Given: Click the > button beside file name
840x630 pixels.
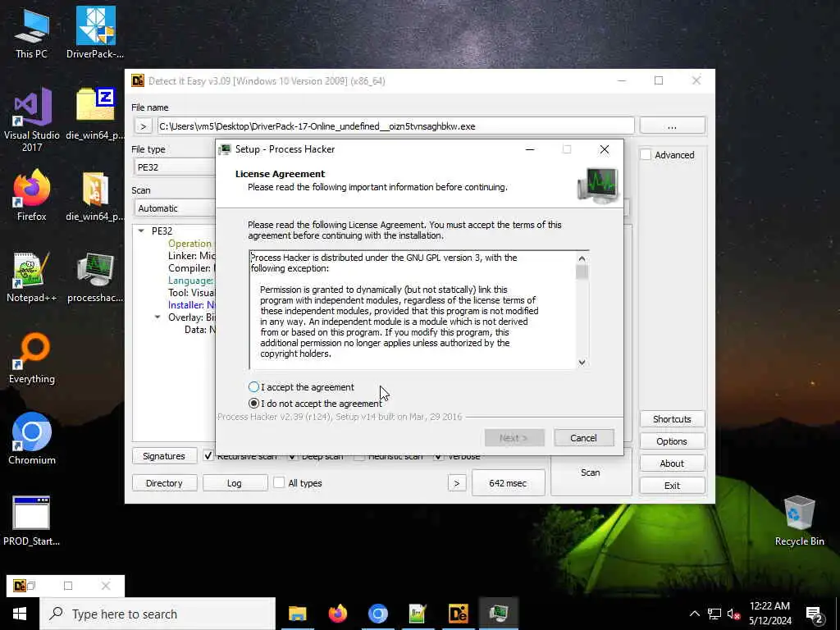Looking at the screenshot, I should 143,126.
